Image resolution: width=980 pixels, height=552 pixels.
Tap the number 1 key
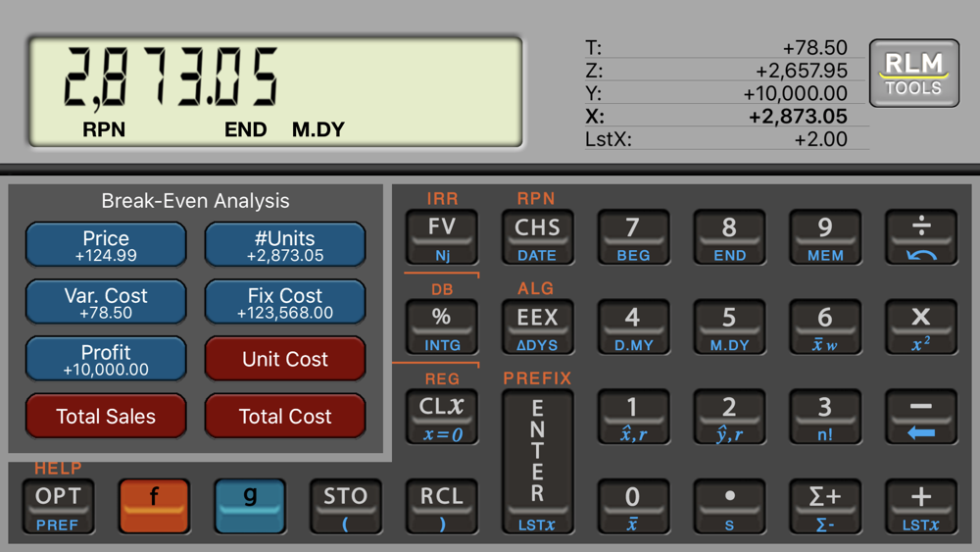(633, 417)
